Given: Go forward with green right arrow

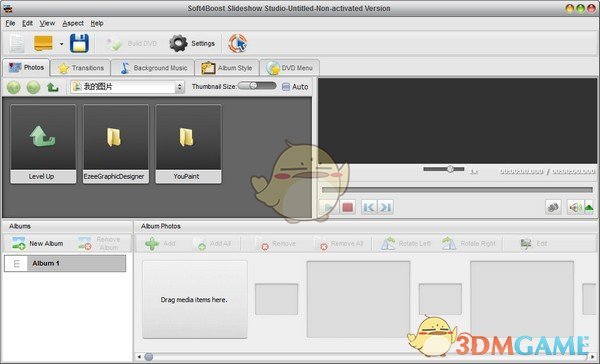Looking at the screenshot, I should 33,87.
